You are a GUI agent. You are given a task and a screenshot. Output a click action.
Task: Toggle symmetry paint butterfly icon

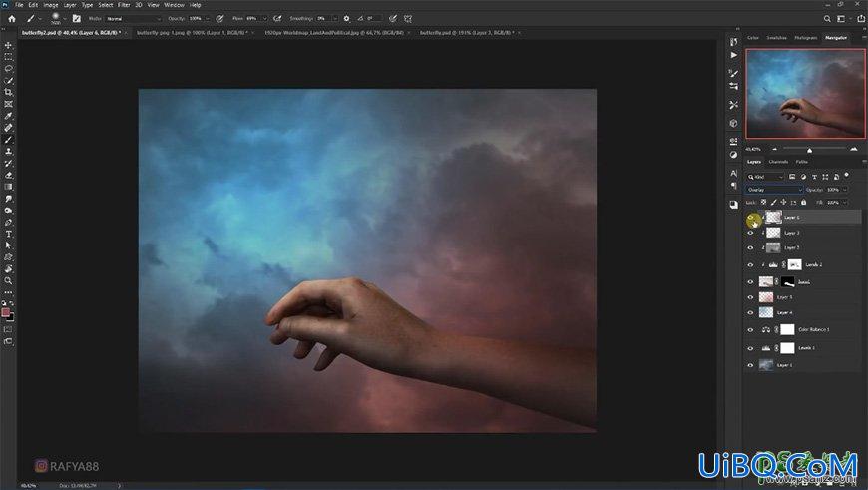coord(408,18)
